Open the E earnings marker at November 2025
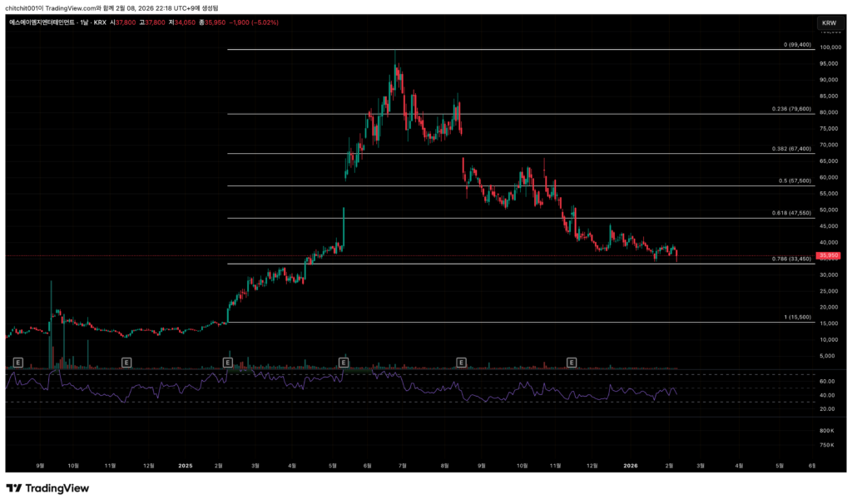This screenshot has height=504, width=852. [572, 363]
